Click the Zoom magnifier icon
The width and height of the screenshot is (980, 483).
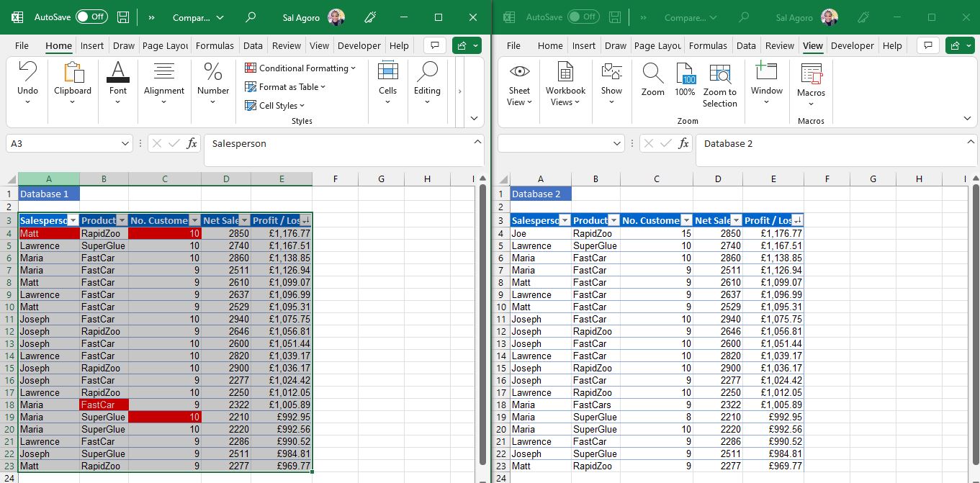click(652, 73)
